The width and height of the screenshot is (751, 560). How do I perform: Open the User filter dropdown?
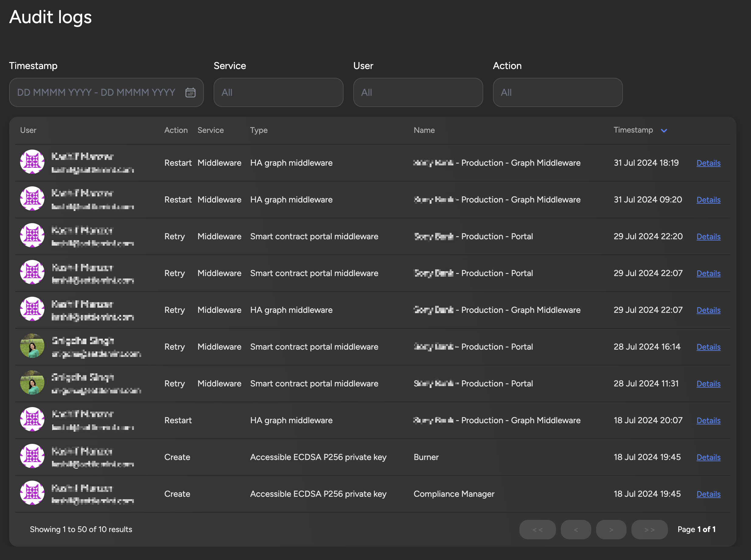pyautogui.click(x=418, y=92)
